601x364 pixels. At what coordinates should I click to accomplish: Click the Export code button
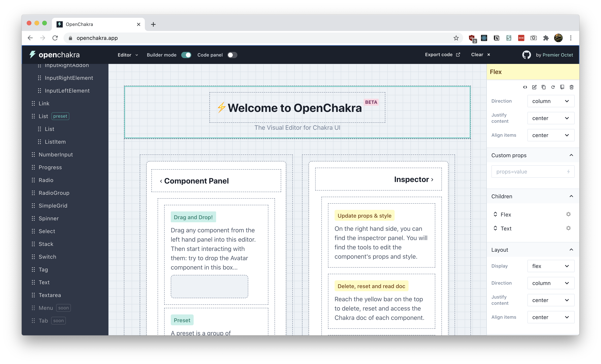442,55
